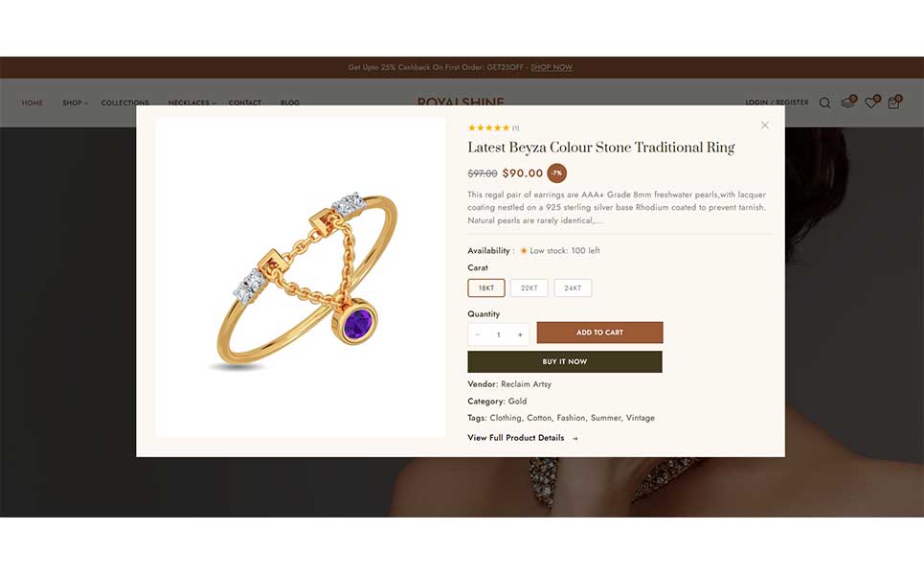Expand the Shop dropdown menu

(75, 103)
